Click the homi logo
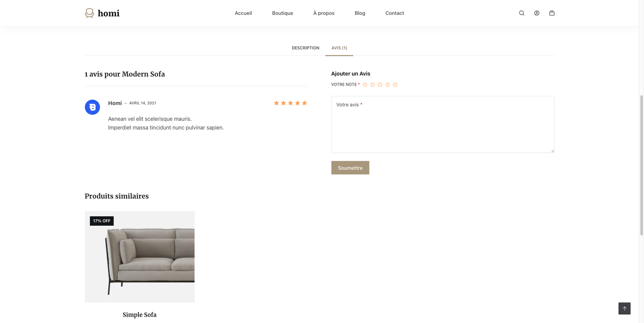The image size is (644, 323). [x=102, y=13]
